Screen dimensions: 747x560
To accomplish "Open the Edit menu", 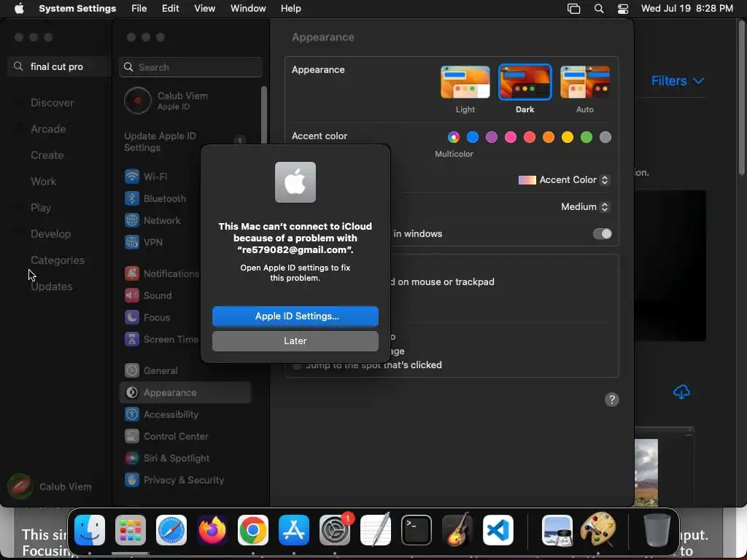I will point(170,9).
